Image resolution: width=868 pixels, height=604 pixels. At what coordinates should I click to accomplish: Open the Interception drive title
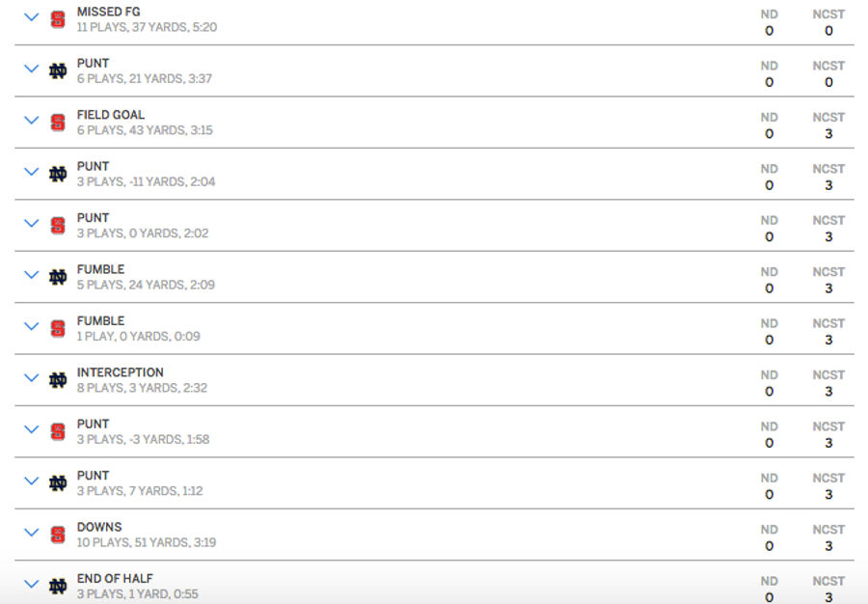click(x=121, y=372)
